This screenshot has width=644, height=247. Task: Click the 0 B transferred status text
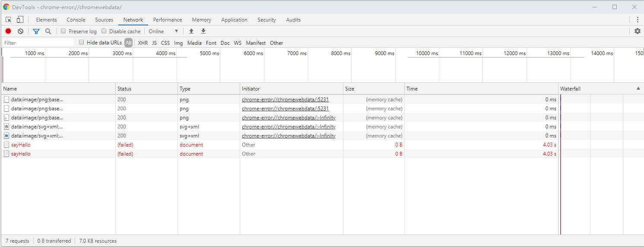(54, 241)
